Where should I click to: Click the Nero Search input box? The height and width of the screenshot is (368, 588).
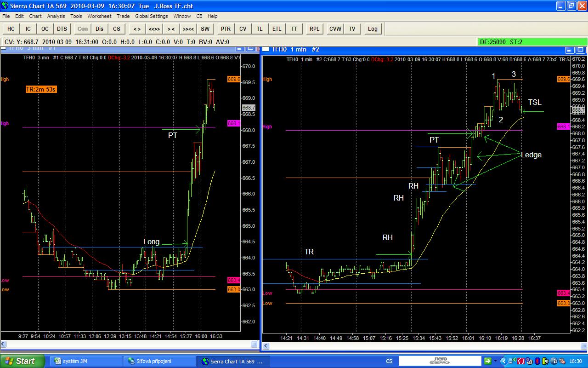(440, 361)
